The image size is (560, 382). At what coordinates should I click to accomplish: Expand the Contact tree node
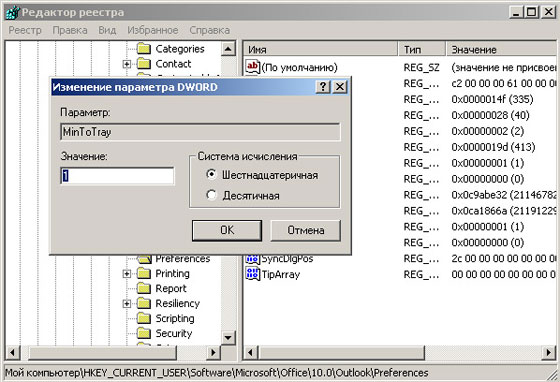[126, 64]
